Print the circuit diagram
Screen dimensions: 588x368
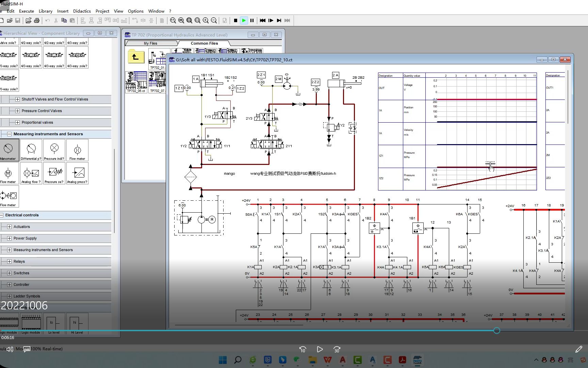point(37,20)
